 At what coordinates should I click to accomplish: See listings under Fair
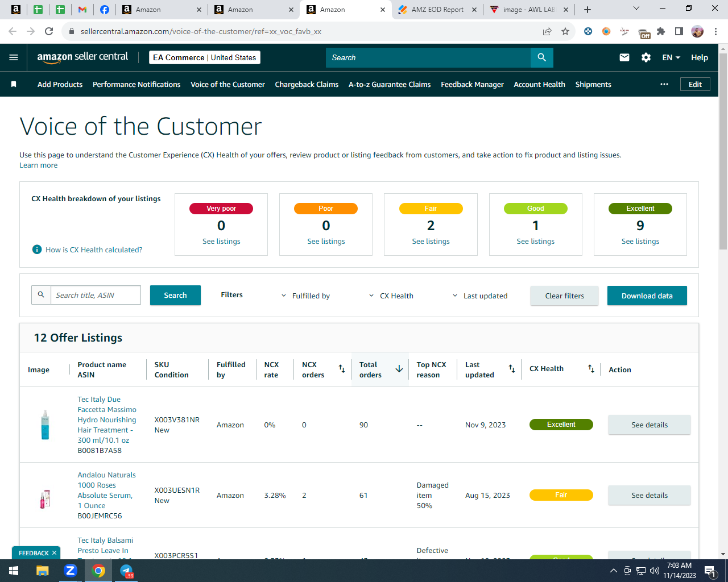click(x=431, y=241)
